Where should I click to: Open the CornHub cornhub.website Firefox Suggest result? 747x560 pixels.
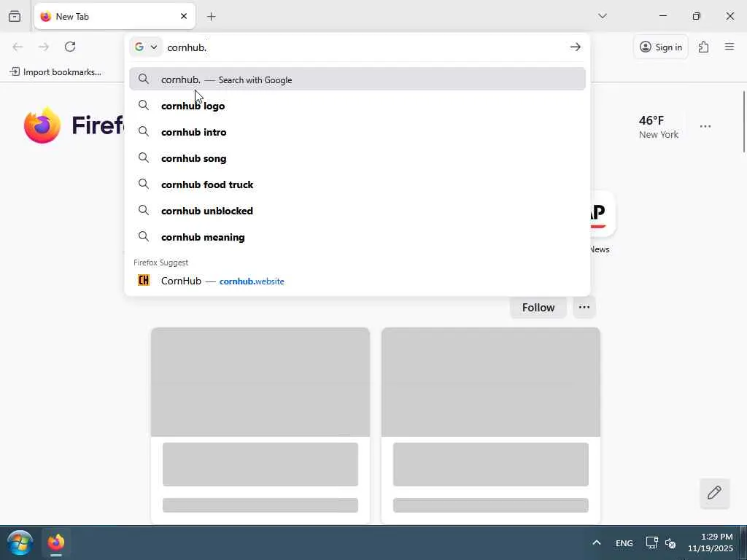357,281
